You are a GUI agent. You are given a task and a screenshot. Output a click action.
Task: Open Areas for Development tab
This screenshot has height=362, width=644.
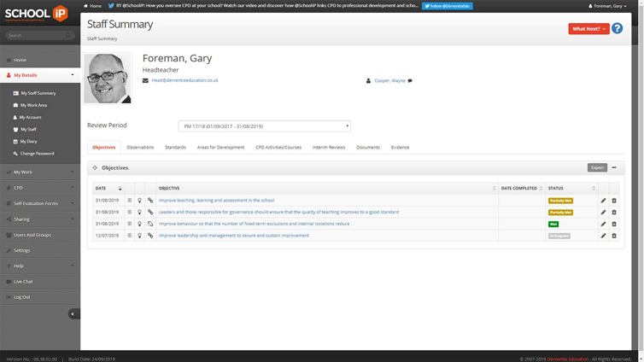coord(220,148)
